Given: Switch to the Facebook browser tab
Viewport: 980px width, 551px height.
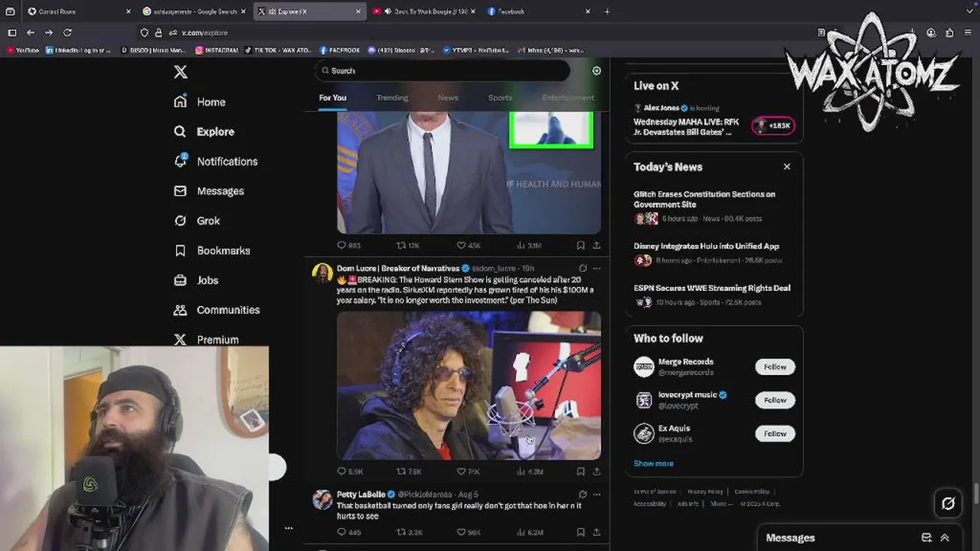Looking at the screenshot, I should click(x=540, y=11).
